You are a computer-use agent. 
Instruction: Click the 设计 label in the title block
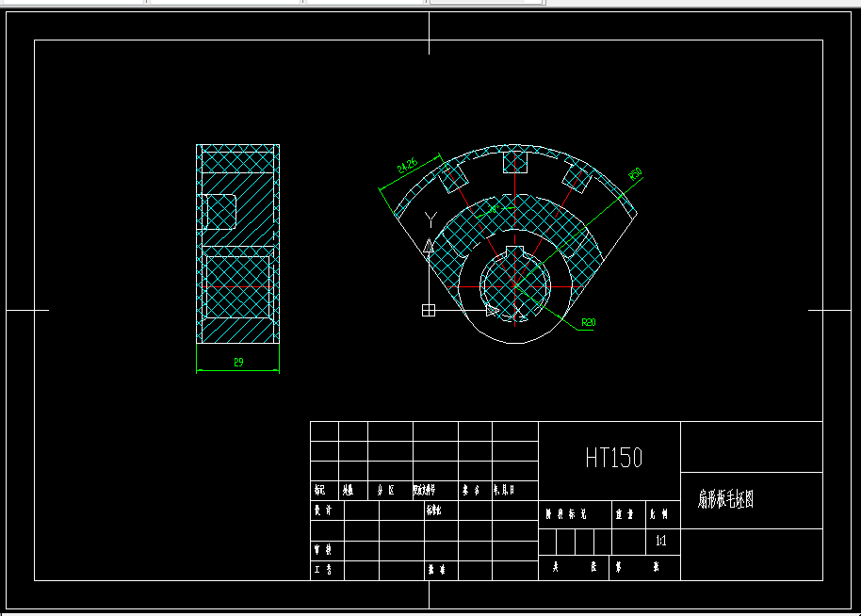click(x=323, y=511)
